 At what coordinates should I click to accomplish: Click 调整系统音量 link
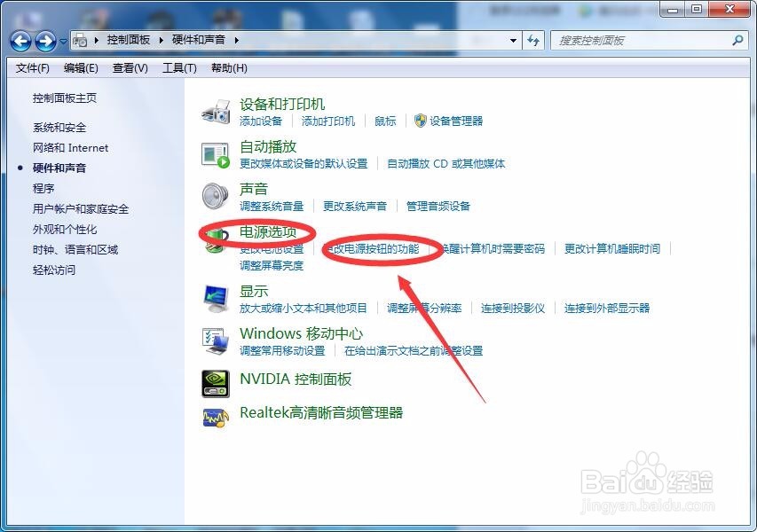click(x=272, y=207)
